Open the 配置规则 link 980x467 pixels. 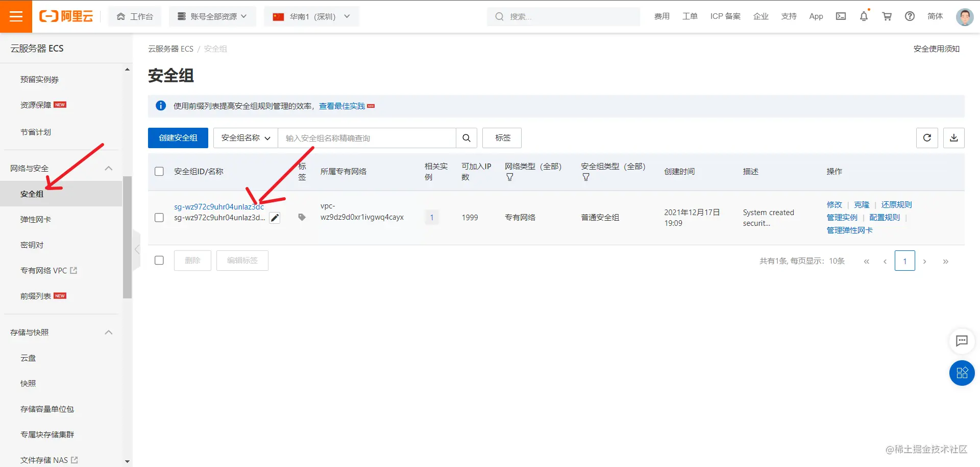[885, 217]
